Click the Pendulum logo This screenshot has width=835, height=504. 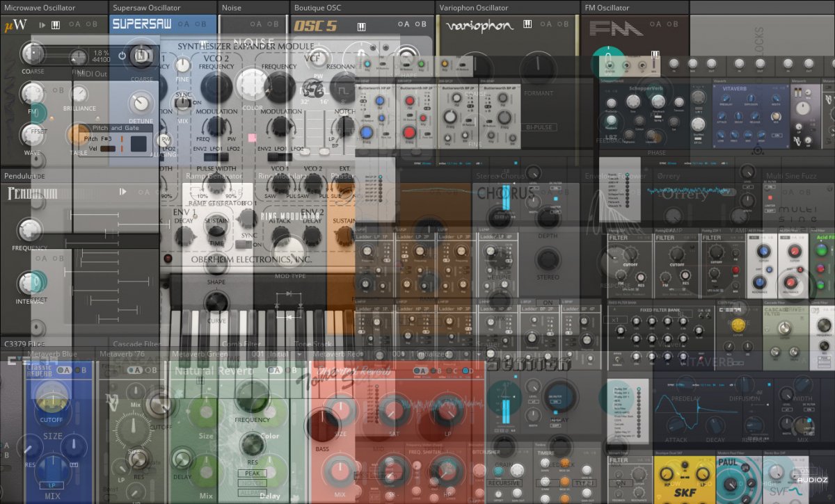pyautogui.click(x=33, y=193)
